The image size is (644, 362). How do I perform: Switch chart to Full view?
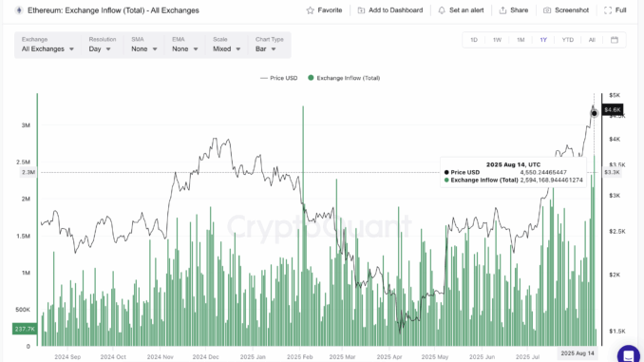(616, 10)
